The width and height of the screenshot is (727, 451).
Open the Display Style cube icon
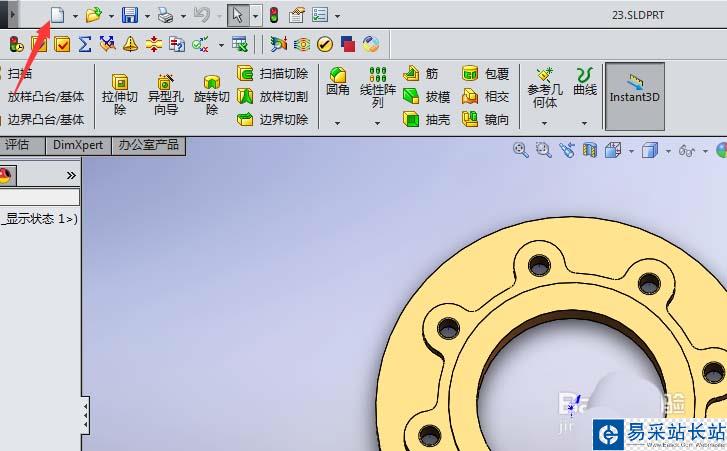tap(650, 150)
